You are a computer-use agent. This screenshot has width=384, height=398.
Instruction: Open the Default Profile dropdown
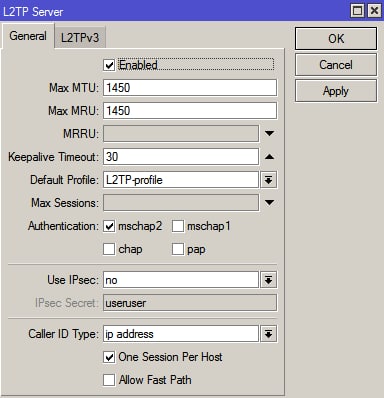tap(269, 180)
